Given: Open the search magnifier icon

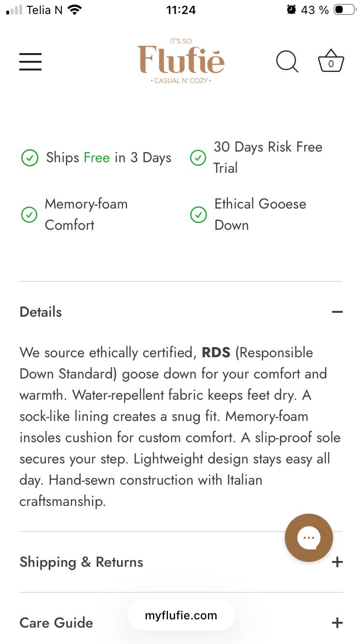Looking at the screenshot, I should [287, 62].
